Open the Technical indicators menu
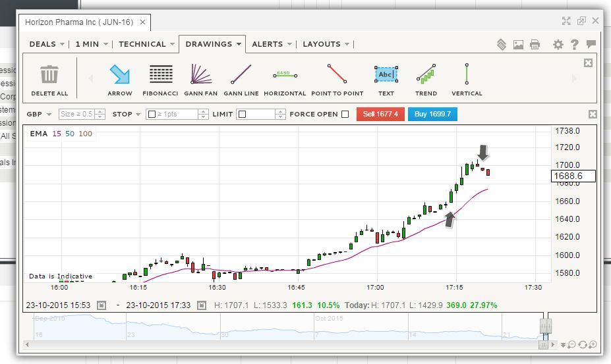The width and height of the screenshot is (611, 364). (x=146, y=44)
